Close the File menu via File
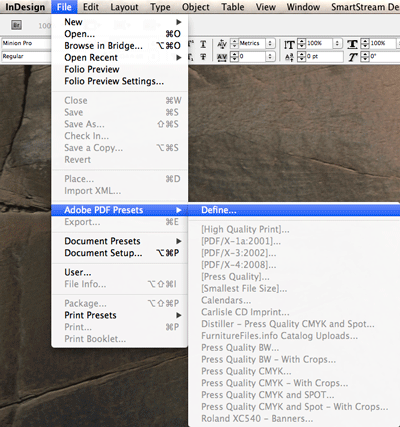Screen dimensions: 400x427 (64, 7)
